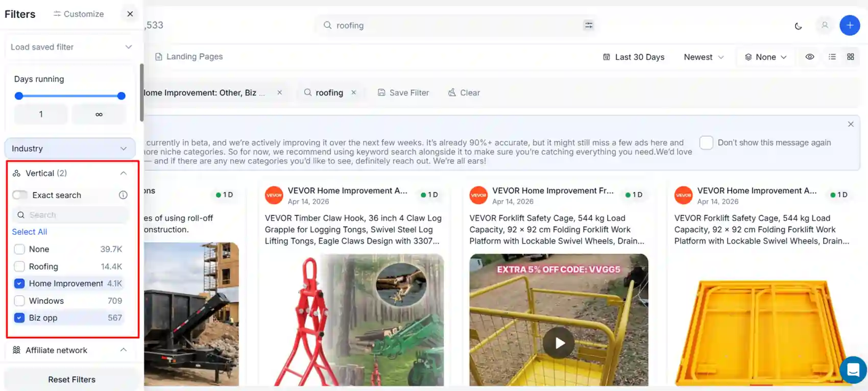Click the minimum days field showing 1
868x391 pixels.
click(41, 114)
